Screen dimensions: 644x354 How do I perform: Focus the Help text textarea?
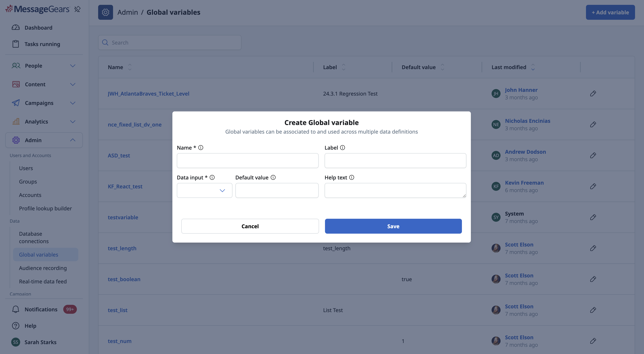point(395,190)
